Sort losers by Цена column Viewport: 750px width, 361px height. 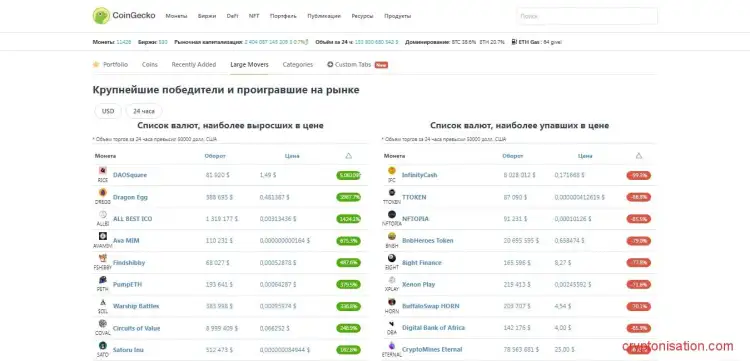click(x=585, y=156)
